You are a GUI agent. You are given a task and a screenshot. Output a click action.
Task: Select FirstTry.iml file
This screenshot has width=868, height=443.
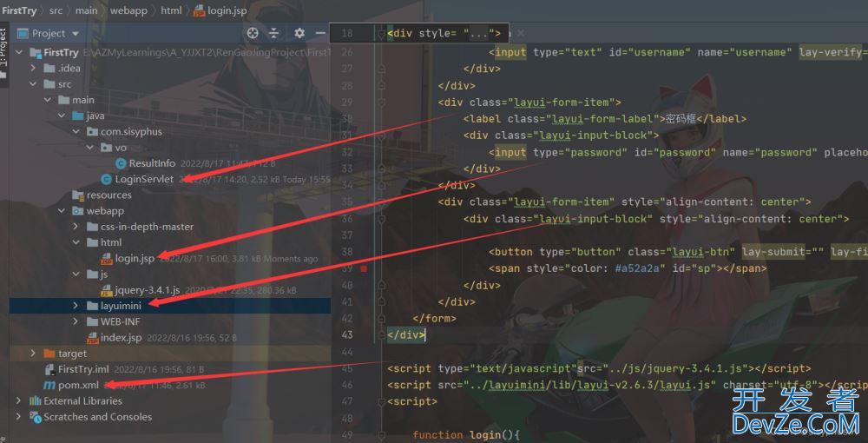(x=83, y=369)
